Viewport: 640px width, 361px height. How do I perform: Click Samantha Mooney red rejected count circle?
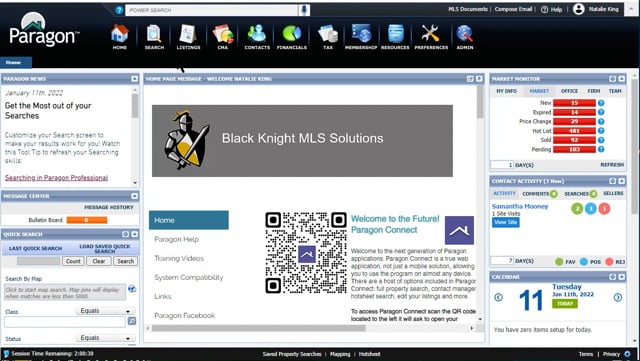click(x=604, y=209)
